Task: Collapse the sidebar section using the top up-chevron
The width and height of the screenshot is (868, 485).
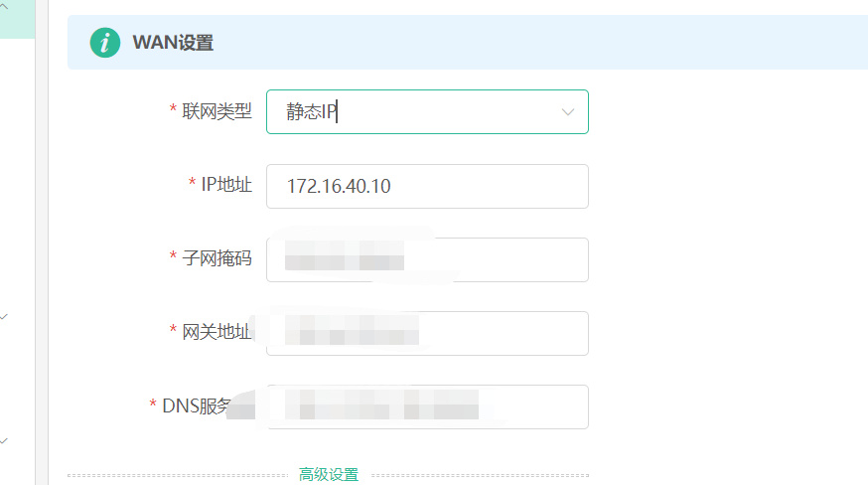Action: click(4, 7)
